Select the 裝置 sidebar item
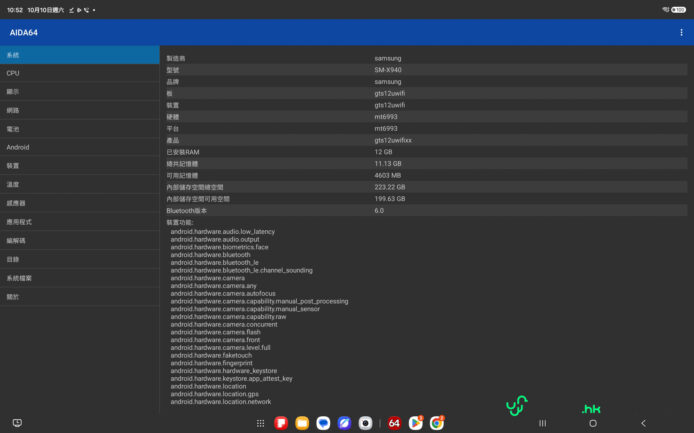The image size is (694, 433). coord(80,166)
